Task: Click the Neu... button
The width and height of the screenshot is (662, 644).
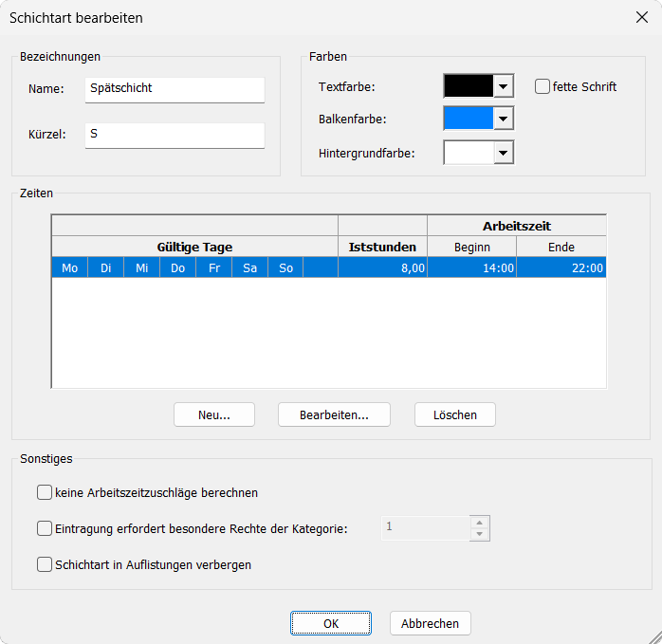Action: (x=214, y=414)
